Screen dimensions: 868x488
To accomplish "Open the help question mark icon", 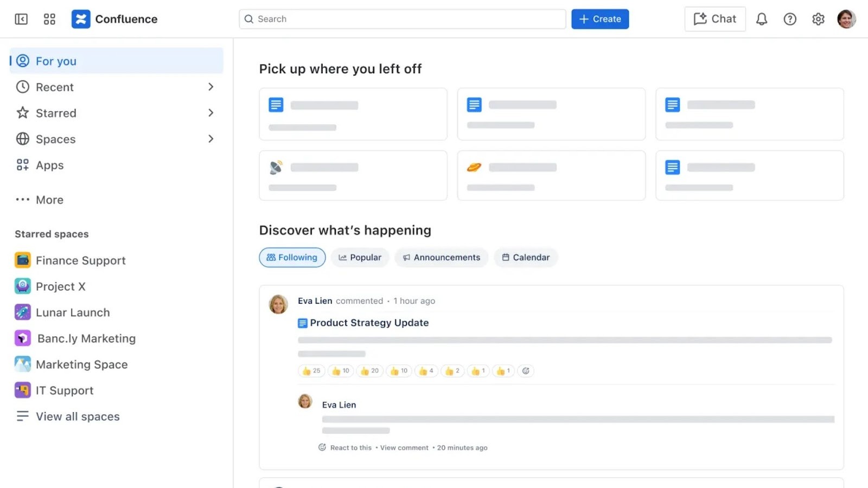I will pyautogui.click(x=790, y=19).
